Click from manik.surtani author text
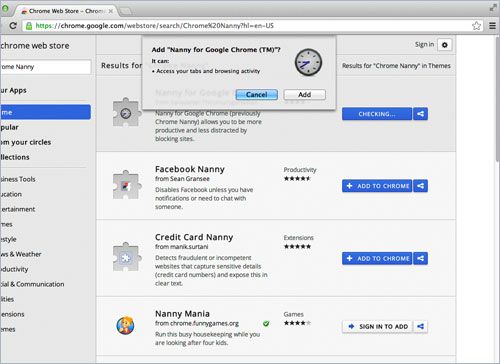This screenshot has width=500, height=364. click(182, 247)
